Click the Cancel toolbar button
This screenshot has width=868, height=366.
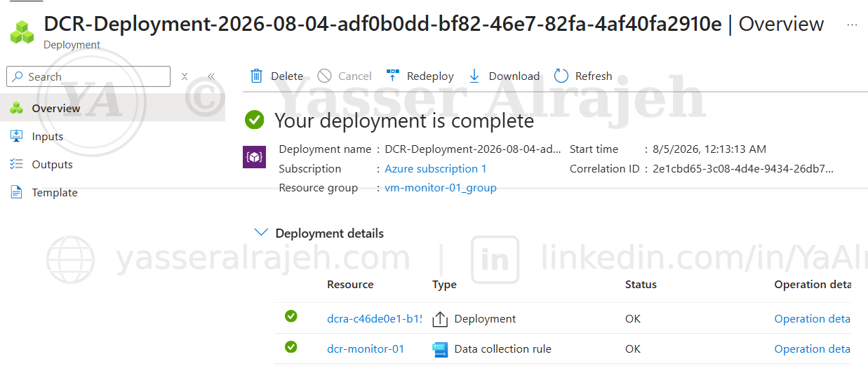tap(345, 76)
